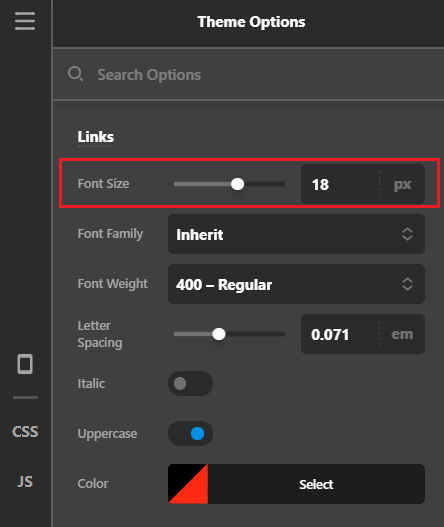The image size is (444, 527).
Task: Click the Letter Spacing slider handle
Action: click(x=219, y=334)
